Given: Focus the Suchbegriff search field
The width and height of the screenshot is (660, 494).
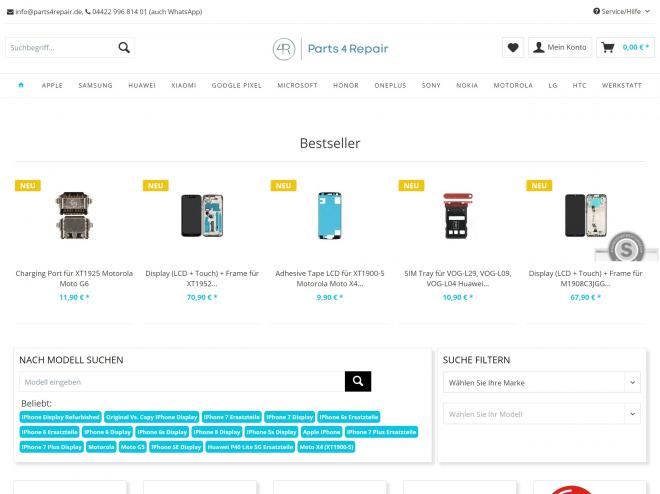Looking at the screenshot, I should click(60, 48).
